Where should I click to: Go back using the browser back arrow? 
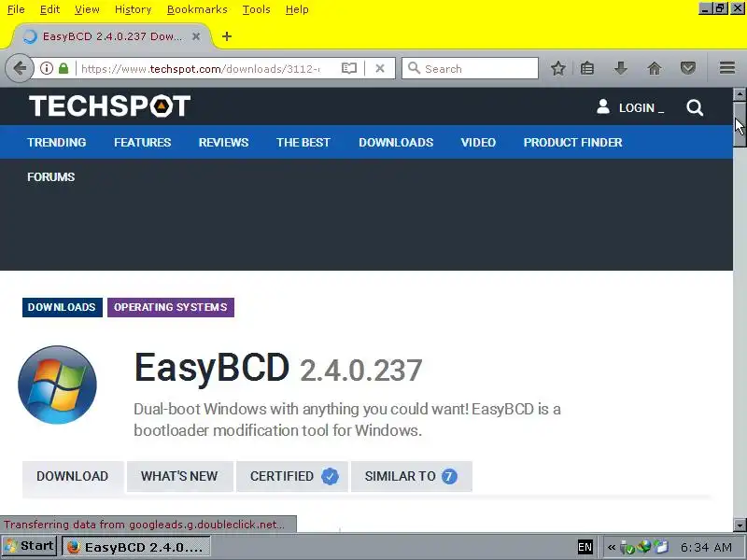click(x=19, y=68)
